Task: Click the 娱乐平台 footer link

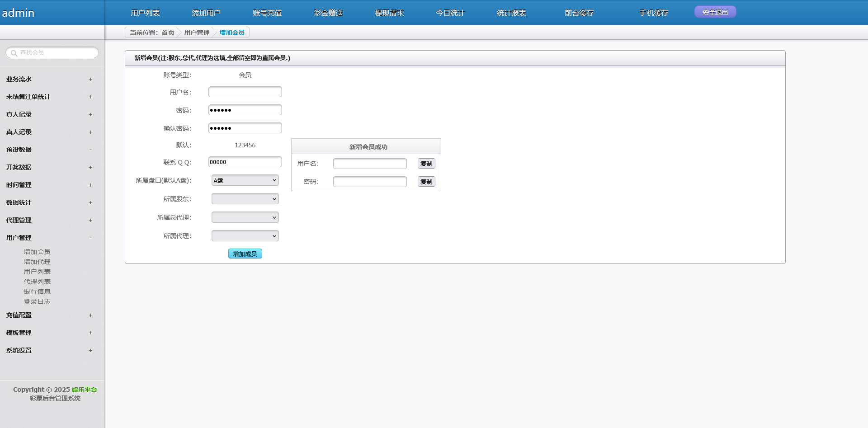Action: point(85,390)
